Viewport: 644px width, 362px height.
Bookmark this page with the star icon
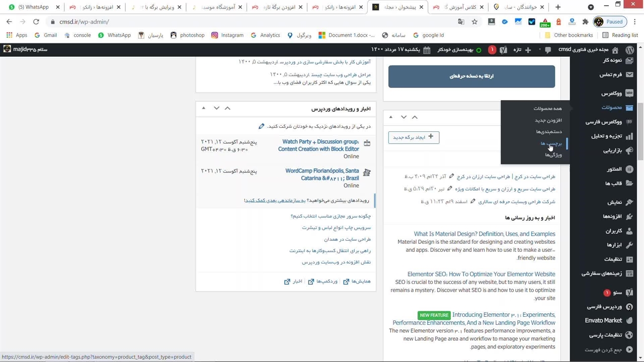(x=474, y=22)
